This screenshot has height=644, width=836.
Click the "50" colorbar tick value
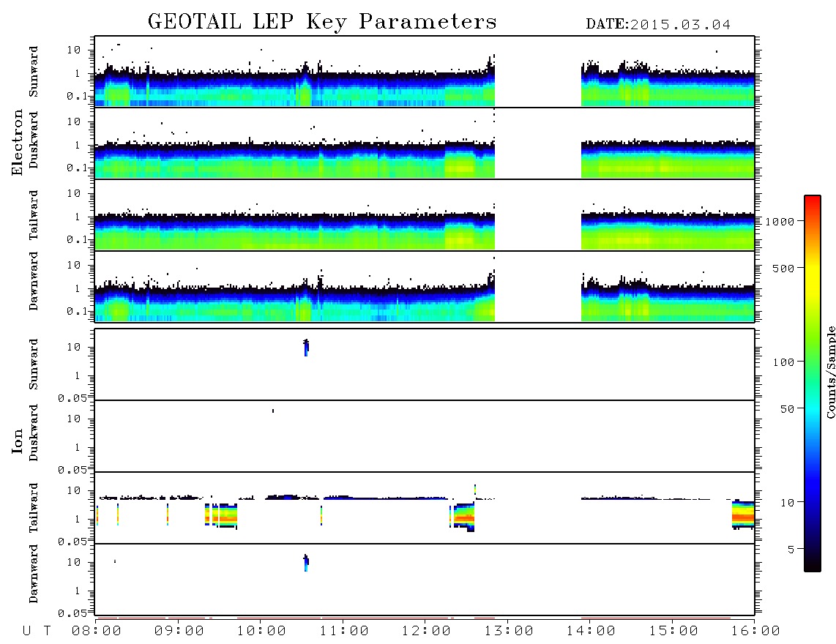click(x=787, y=409)
